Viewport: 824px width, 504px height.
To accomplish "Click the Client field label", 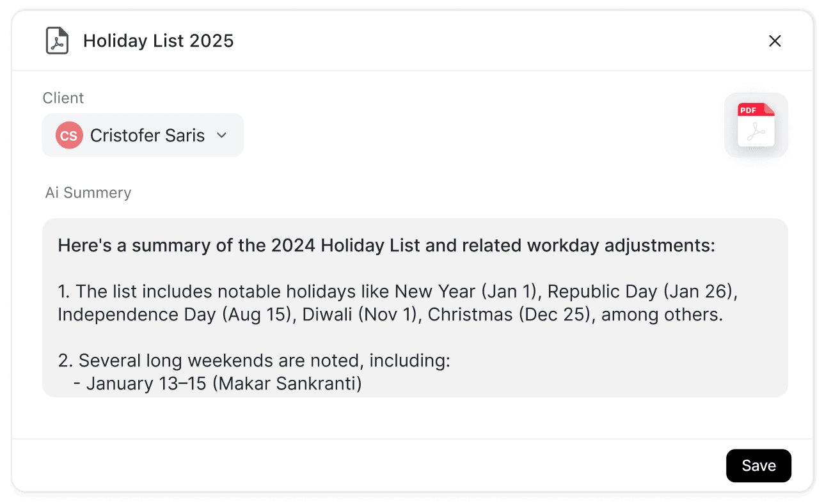I will pyautogui.click(x=63, y=98).
